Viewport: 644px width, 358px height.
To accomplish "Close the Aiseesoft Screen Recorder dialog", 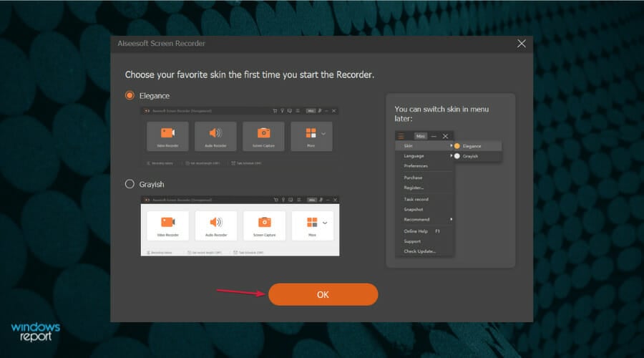I will point(521,44).
